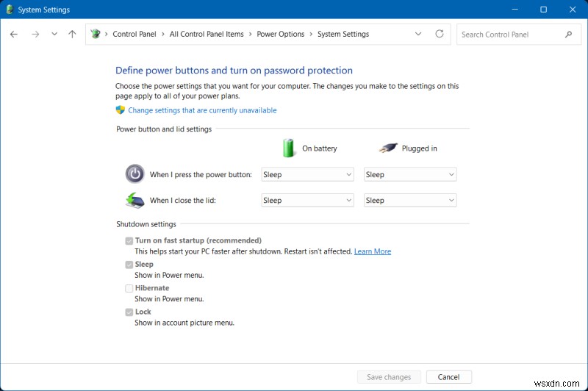
Task: Open close the lid Plugged in dropdown
Action: point(410,200)
